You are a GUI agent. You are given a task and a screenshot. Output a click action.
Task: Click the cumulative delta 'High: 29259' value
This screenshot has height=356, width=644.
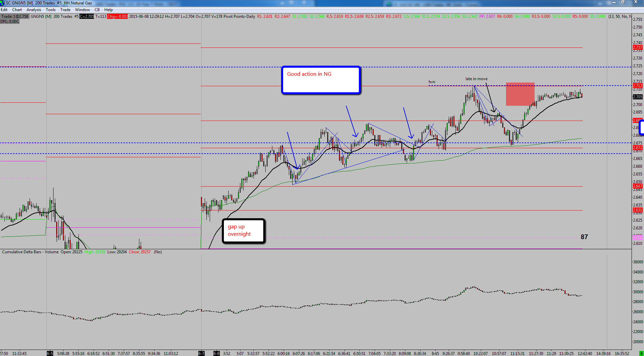click(95, 252)
